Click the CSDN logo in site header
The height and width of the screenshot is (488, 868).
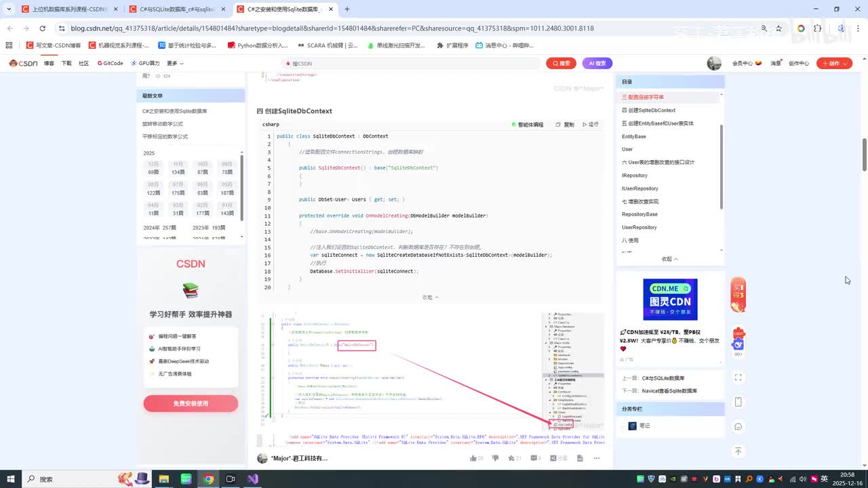click(23, 63)
